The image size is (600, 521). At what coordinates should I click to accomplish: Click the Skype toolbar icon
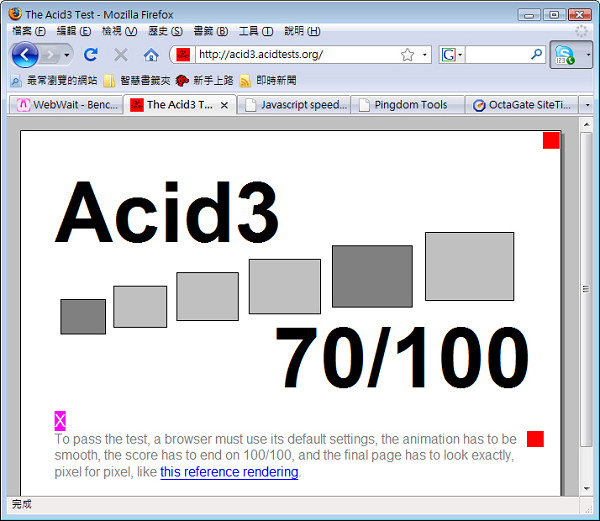[565, 55]
